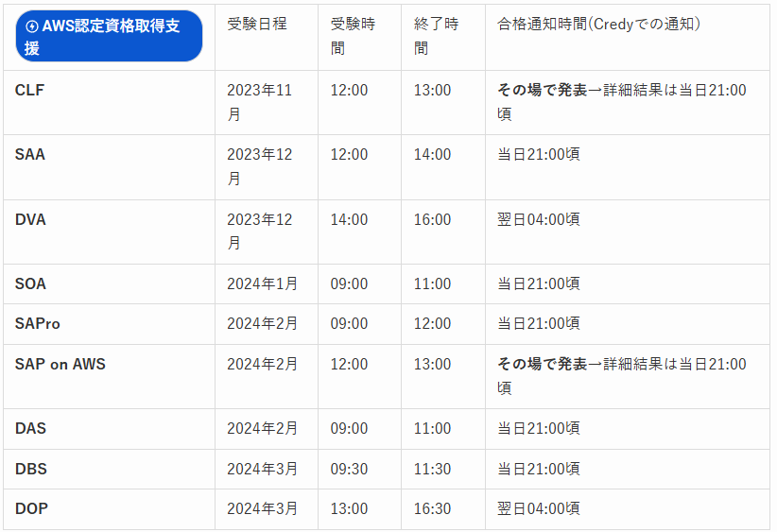Click the 2023年11月 date in CLF row
Screen dimensions: 777x532
pyautogui.click(x=259, y=102)
